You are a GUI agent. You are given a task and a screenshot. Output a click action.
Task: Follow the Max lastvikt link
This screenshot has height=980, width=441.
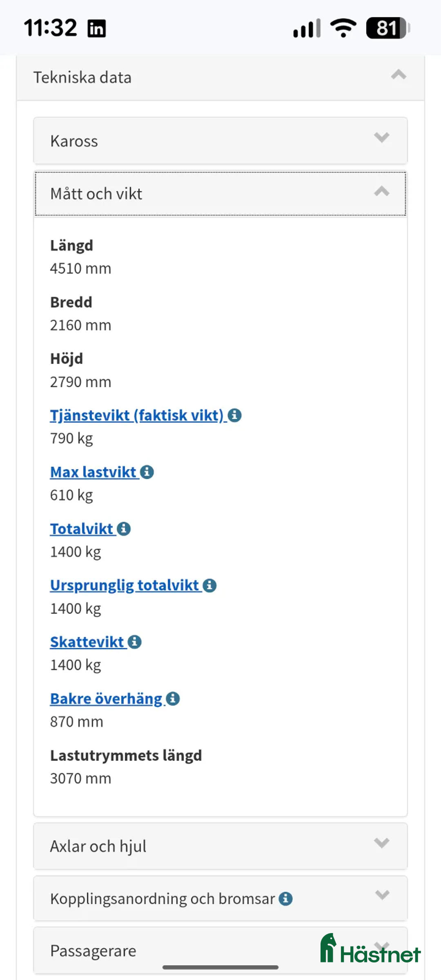click(x=93, y=472)
